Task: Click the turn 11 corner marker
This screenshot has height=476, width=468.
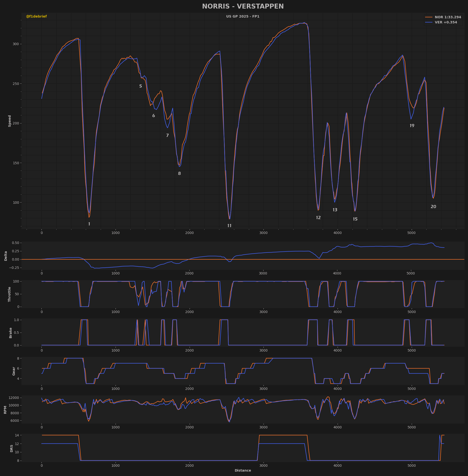Action: 229,226
